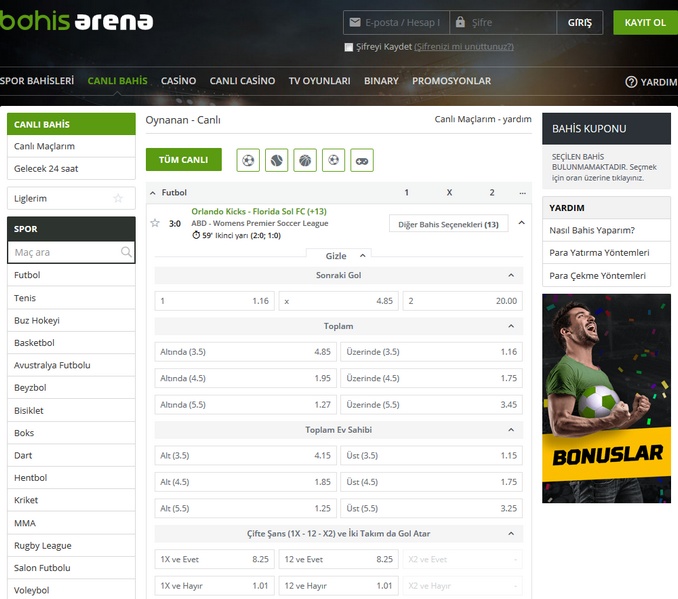The image size is (678, 599).
Task: Click the GİRİŞ login button
Action: tap(579, 22)
